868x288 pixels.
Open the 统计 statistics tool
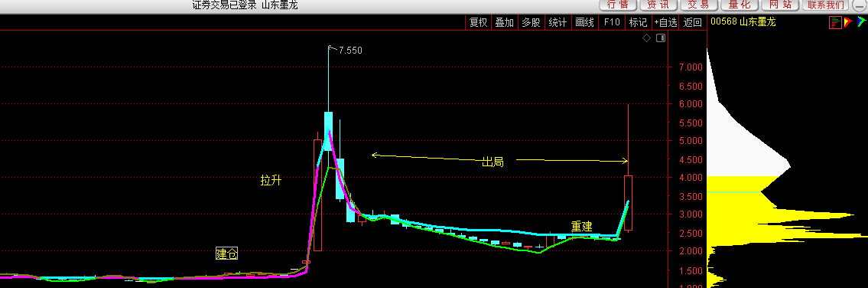pyautogui.click(x=558, y=22)
